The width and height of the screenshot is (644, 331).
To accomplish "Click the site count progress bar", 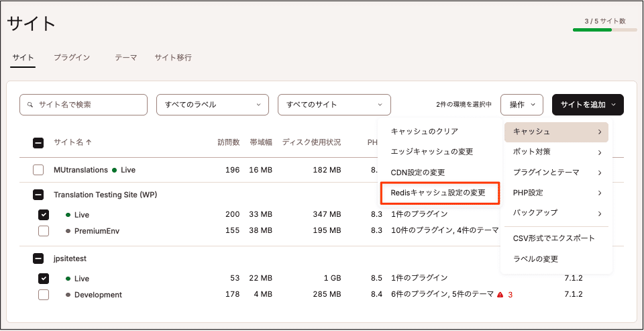I will click(x=605, y=30).
